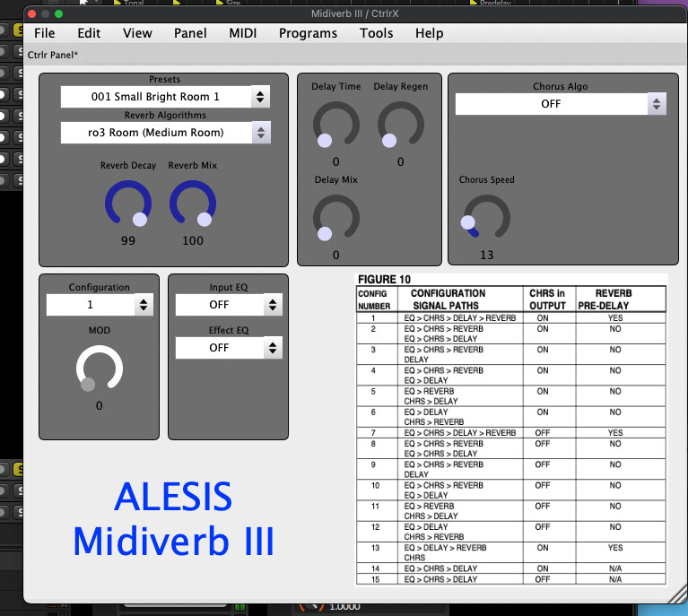Click the Reverb Mix value 100
Viewport: 688px width, 616px height.
193,240
